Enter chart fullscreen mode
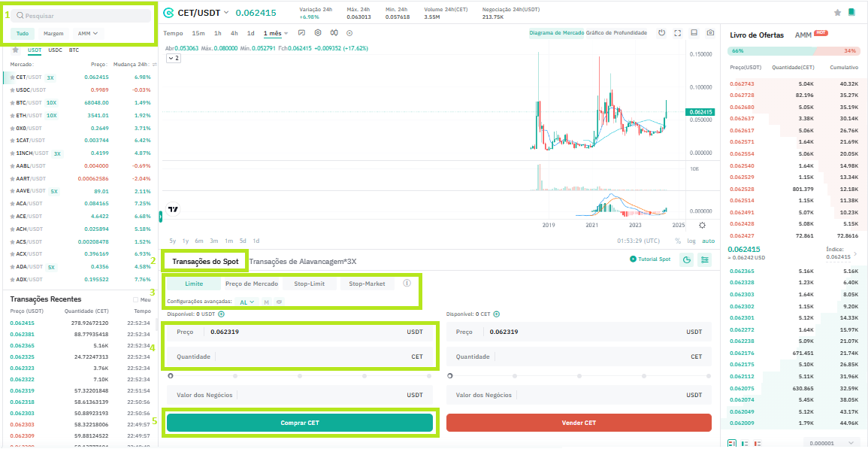 [678, 32]
